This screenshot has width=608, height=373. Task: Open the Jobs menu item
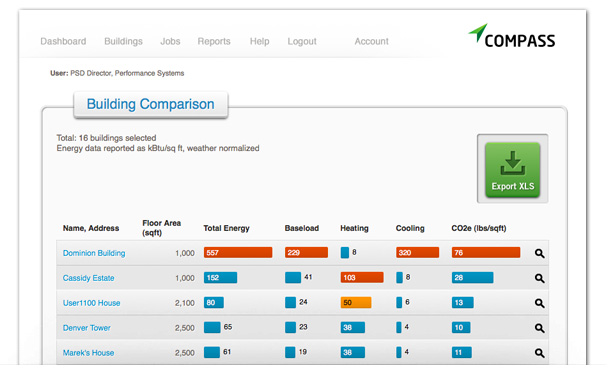(170, 41)
